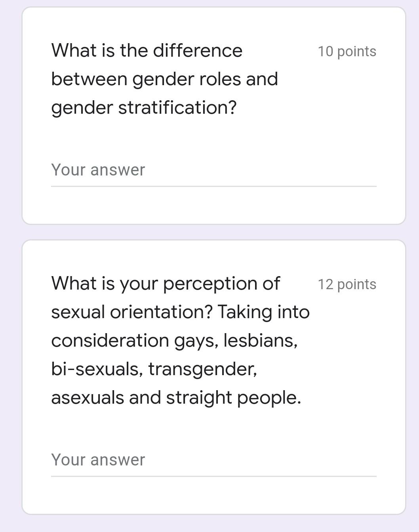Select the text 'Your answer' under the second question
Viewport: 419px width, 532px height.
[98, 460]
